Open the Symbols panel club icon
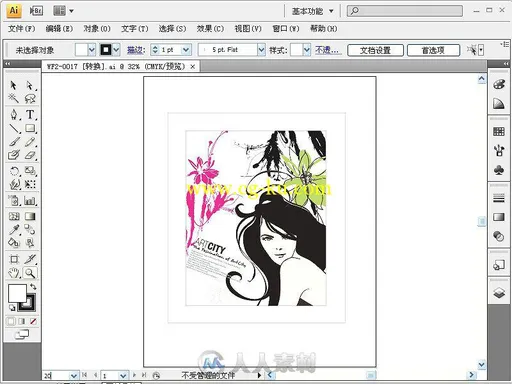Viewport: 512px width, 384px height. pyautogui.click(x=499, y=170)
